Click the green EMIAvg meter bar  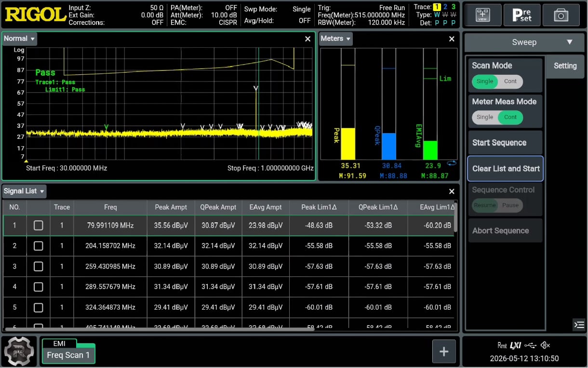tap(430, 150)
